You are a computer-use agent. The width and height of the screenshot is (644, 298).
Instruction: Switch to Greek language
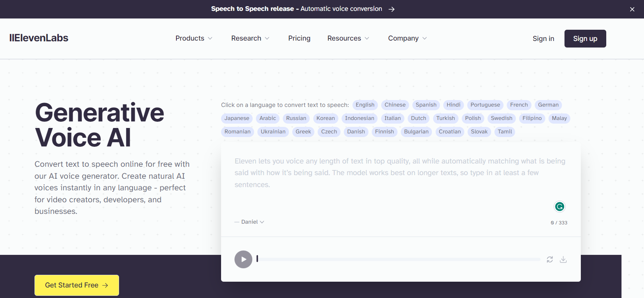click(x=303, y=132)
